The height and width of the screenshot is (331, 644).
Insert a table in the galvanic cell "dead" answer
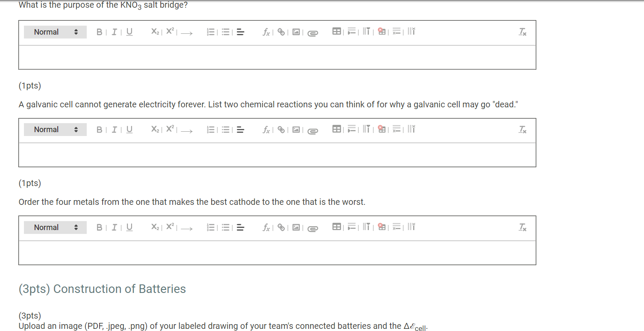(x=337, y=129)
